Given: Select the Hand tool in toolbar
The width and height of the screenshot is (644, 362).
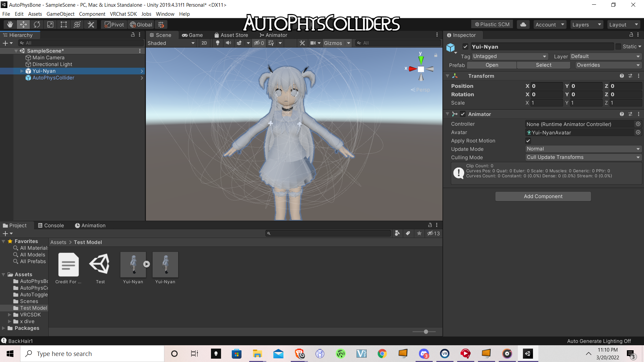Looking at the screenshot, I should pyautogui.click(x=10, y=24).
